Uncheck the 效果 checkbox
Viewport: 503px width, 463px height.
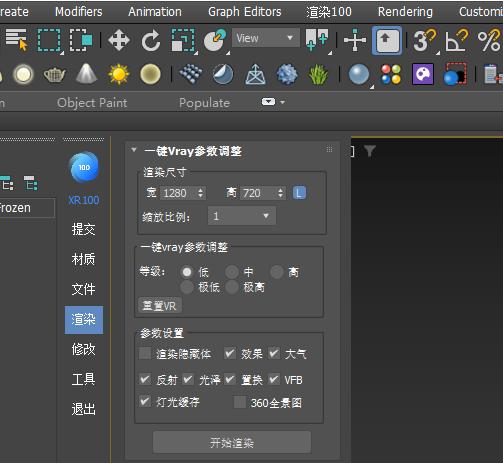click(230, 353)
